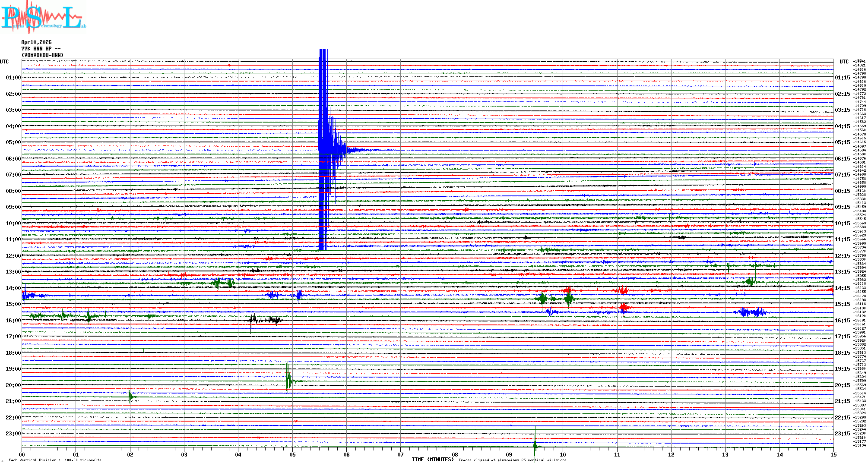868x466 pixels.
Task: Click the left UTC axis header
Action: point(4,62)
